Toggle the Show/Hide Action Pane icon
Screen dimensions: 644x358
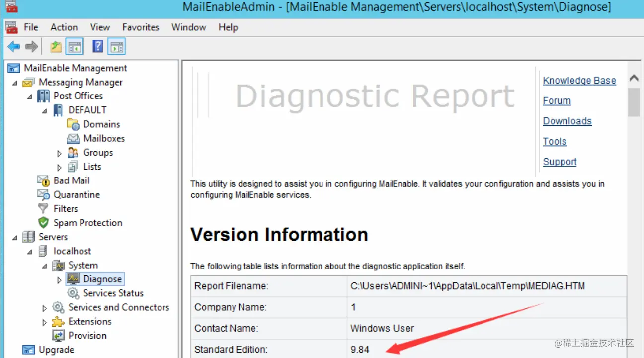[x=117, y=47]
